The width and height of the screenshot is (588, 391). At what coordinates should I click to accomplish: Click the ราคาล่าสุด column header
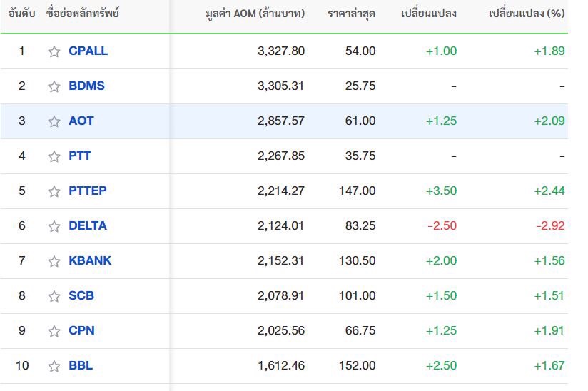(x=351, y=14)
